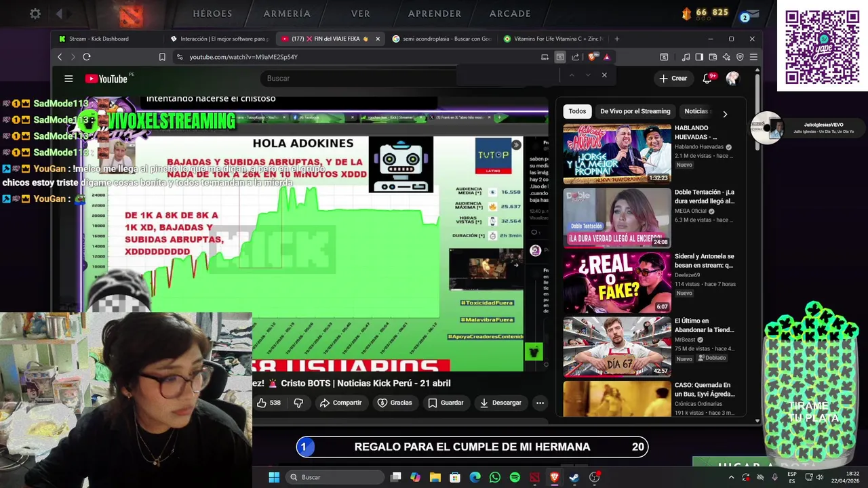Go back in the browser
The height and width of the screenshot is (488, 868).
coord(60,57)
